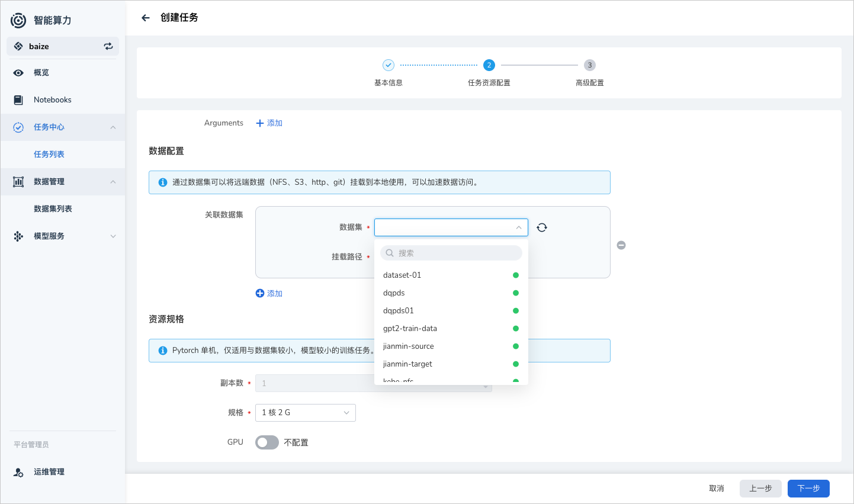Click the 取消 button
Image resolution: width=854 pixels, height=504 pixels.
point(717,489)
